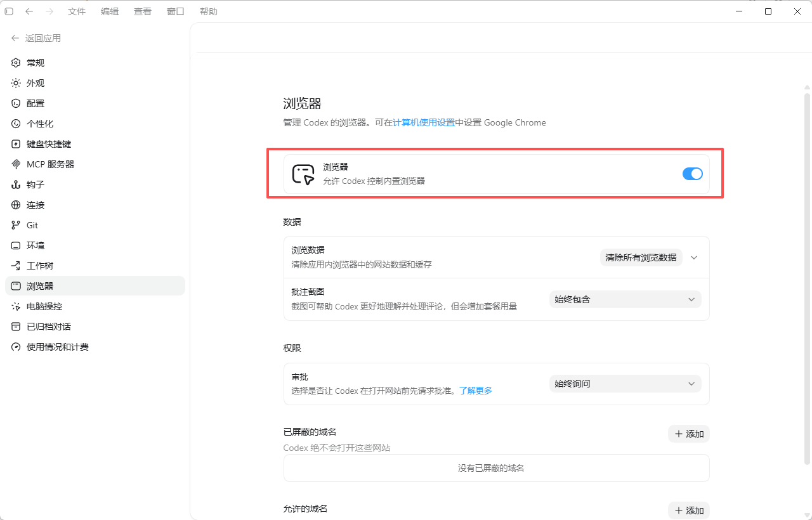Click the plus icon for 允许的域名
The height and width of the screenshot is (520, 812).
click(679, 510)
